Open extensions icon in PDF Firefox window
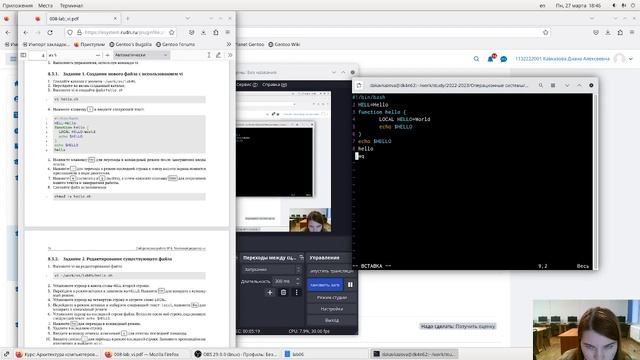The width and height of the screenshot is (640, 360). (x=216, y=32)
